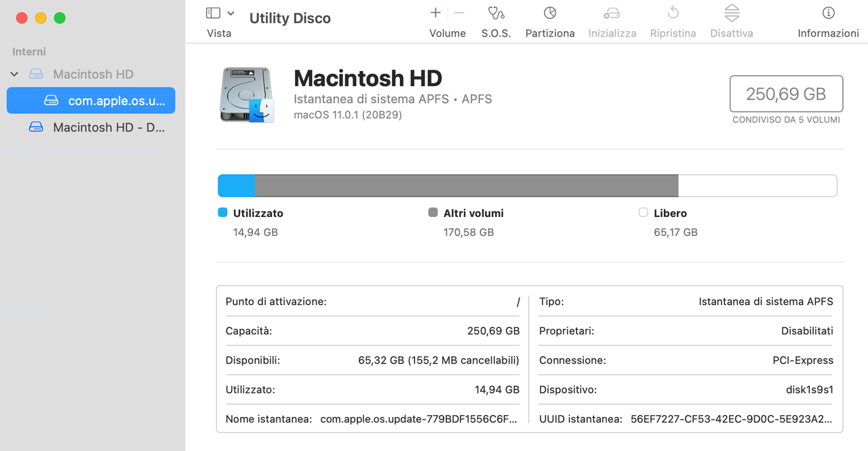Click the Disattiva unmount icon
This screenshot has height=451, width=868.
pyautogui.click(x=732, y=13)
